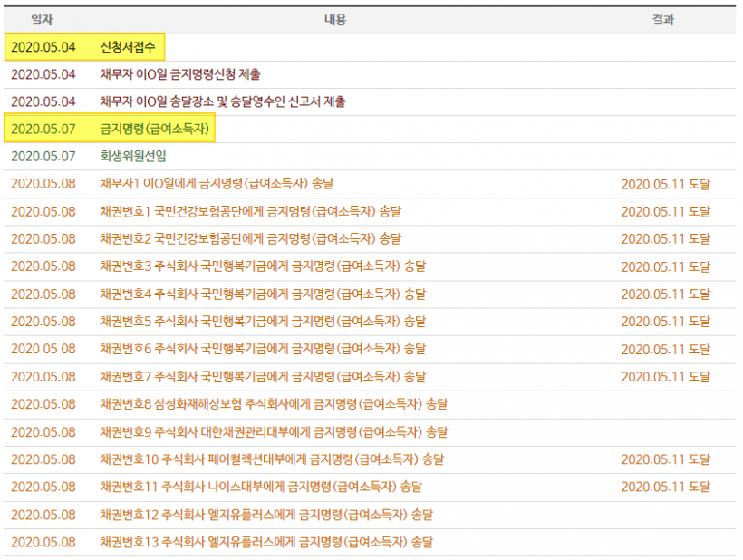
Task: Click date 2020.05.08 in 채권번호8 삼성화재해상보험 row
Action: 43,404
